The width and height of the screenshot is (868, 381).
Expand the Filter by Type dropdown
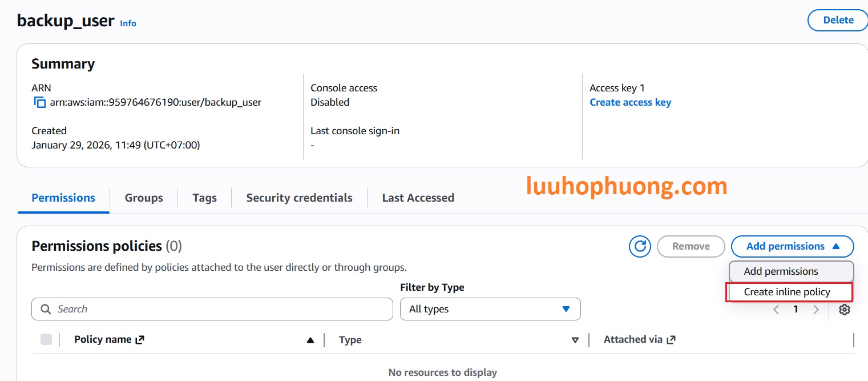(x=490, y=309)
